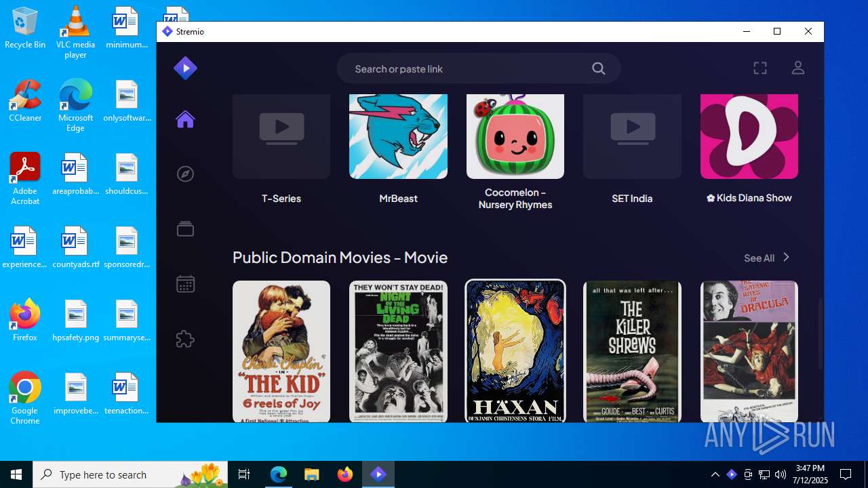
Task: Open the notifications action center
Action: click(846, 474)
